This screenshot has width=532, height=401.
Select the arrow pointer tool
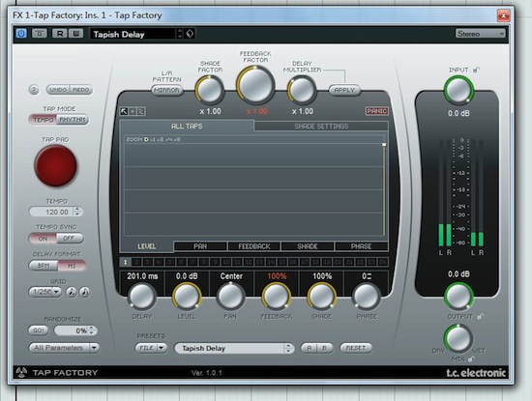[x=124, y=111]
